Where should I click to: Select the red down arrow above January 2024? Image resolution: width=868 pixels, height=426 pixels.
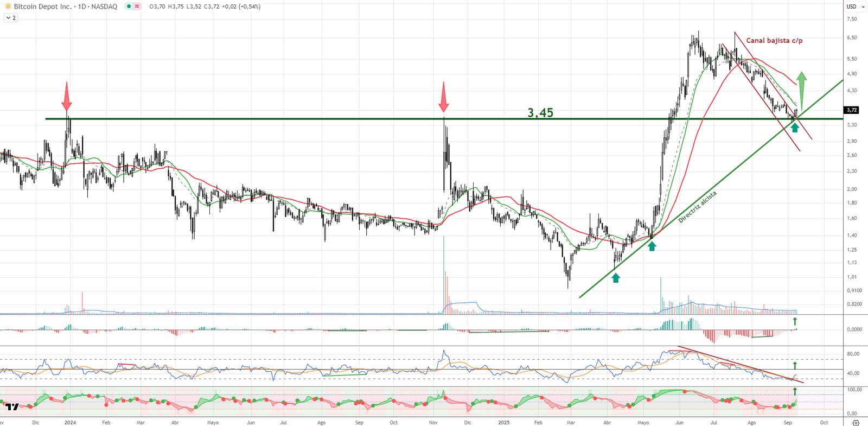[x=67, y=96]
